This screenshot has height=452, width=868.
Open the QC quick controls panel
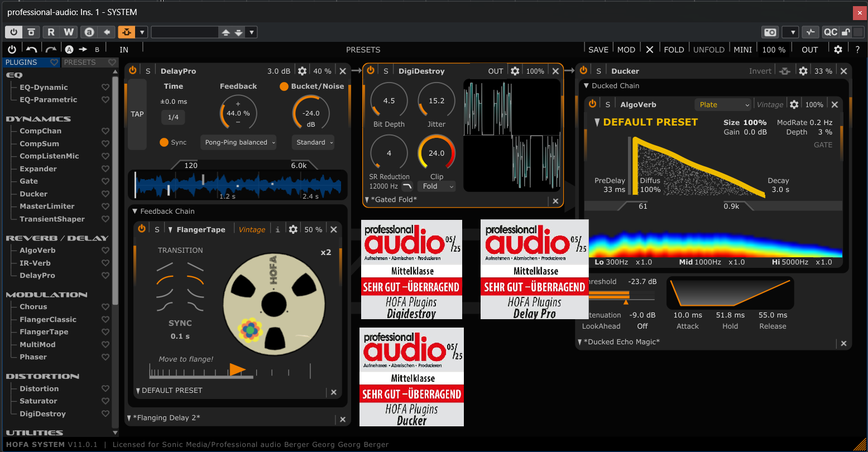click(831, 32)
